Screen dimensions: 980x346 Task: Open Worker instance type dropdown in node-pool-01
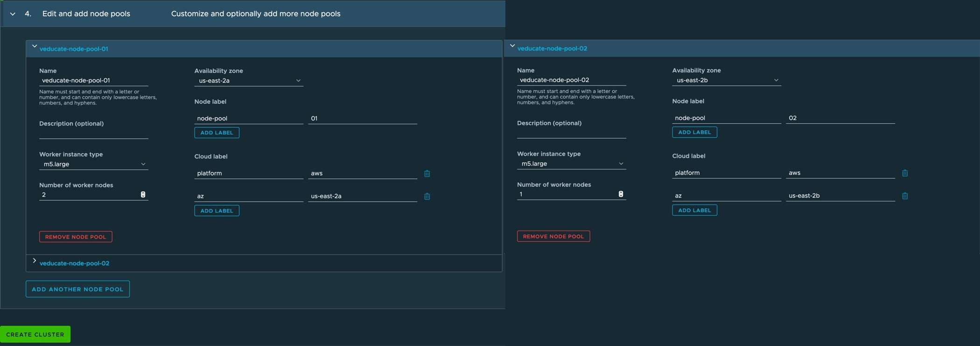[94, 164]
